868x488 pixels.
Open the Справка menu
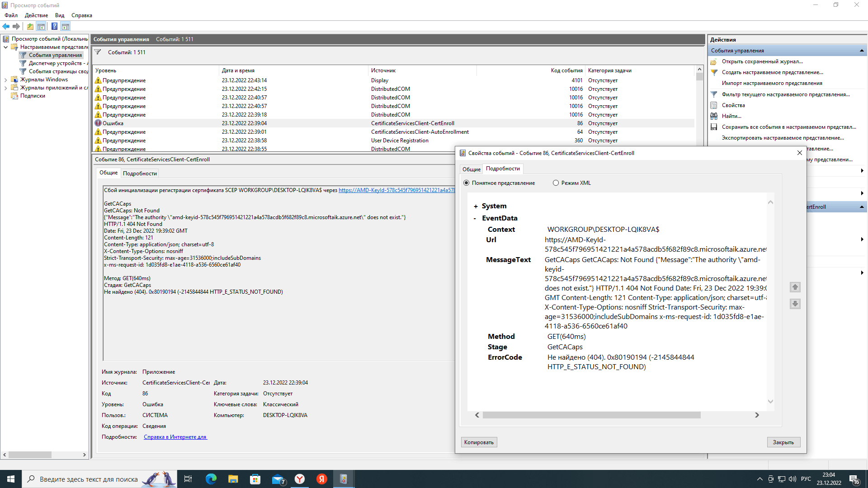pos(82,15)
